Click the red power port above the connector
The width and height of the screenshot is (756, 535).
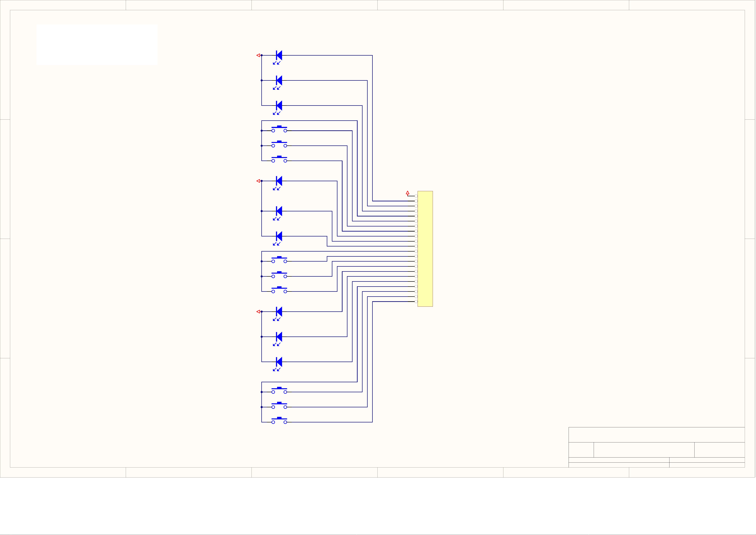pos(407,193)
